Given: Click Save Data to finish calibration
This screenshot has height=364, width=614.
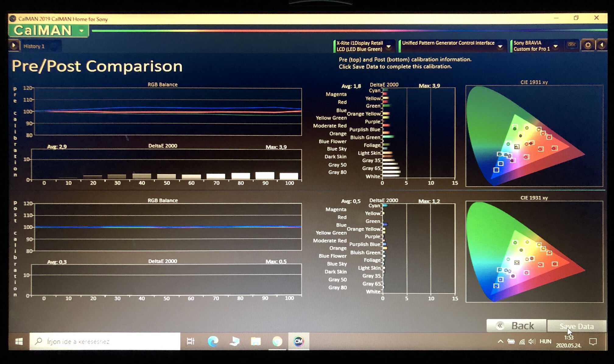Looking at the screenshot, I should tap(577, 326).
